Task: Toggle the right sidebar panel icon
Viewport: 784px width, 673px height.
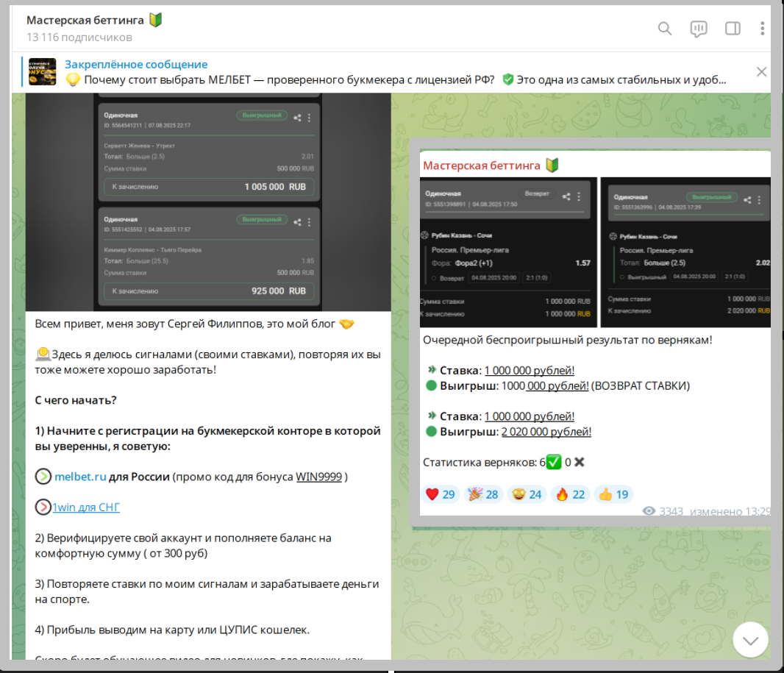Action: click(733, 29)
